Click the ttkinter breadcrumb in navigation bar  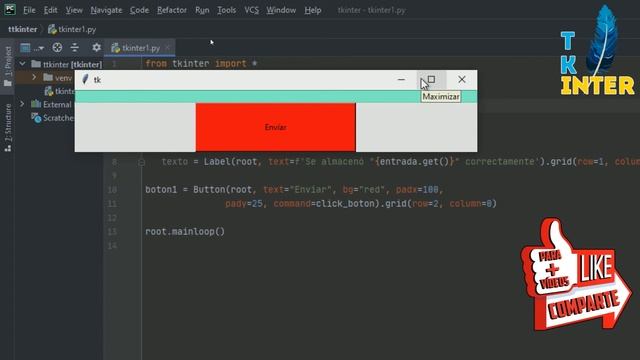click(x=22, y=29)
